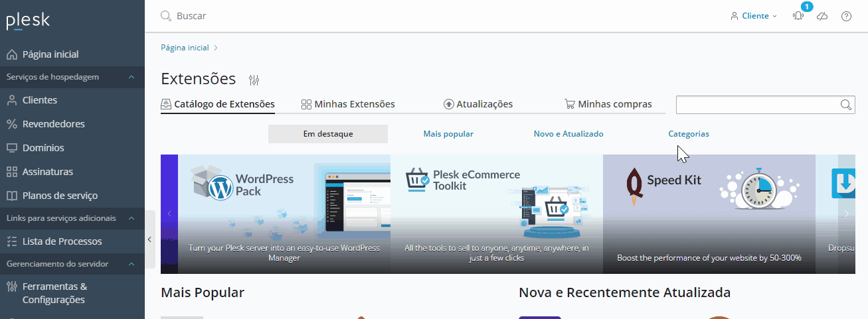Click the search icon in extensions filter box
Image resolution: width=868 pixels, height=319 pixels.
coord(845,105)
